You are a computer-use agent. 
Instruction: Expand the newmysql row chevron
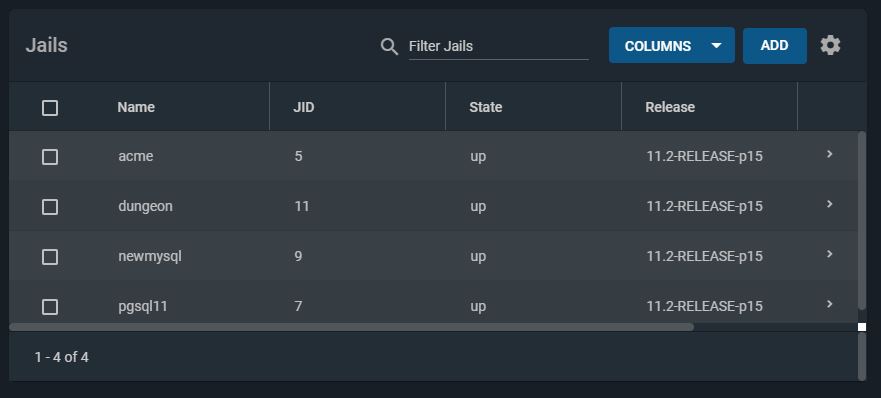pos(829,254)
